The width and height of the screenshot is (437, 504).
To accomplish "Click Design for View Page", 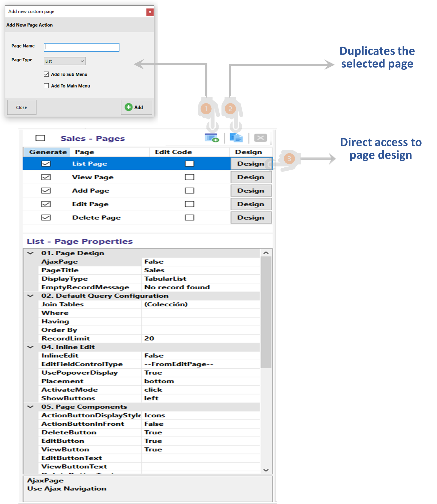I will pyautogui.click(x=251, y=177).
